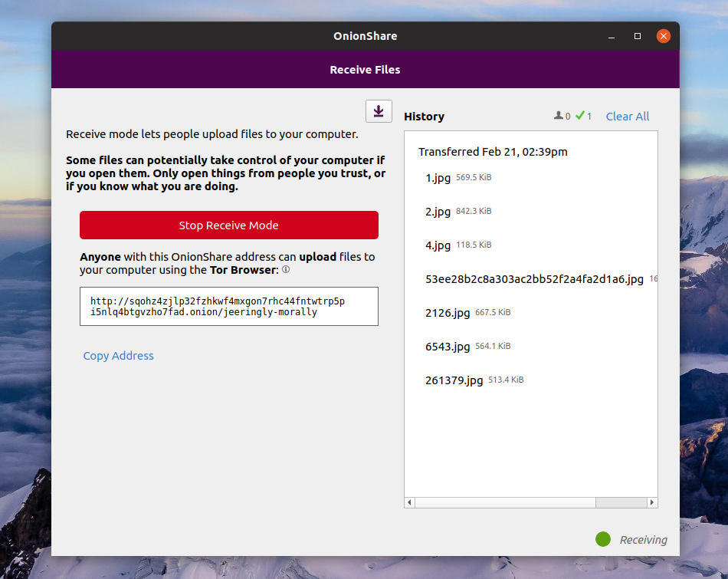This screenshot has height=579, width=728.
Task: Select 2126.jpg in the history list
Action: coord(448,313)
